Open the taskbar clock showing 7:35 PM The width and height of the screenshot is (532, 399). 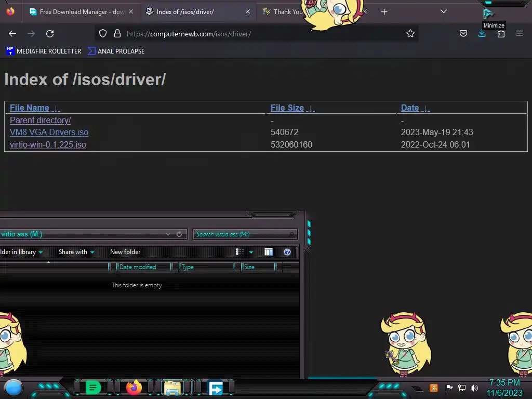tap(504, 388)
